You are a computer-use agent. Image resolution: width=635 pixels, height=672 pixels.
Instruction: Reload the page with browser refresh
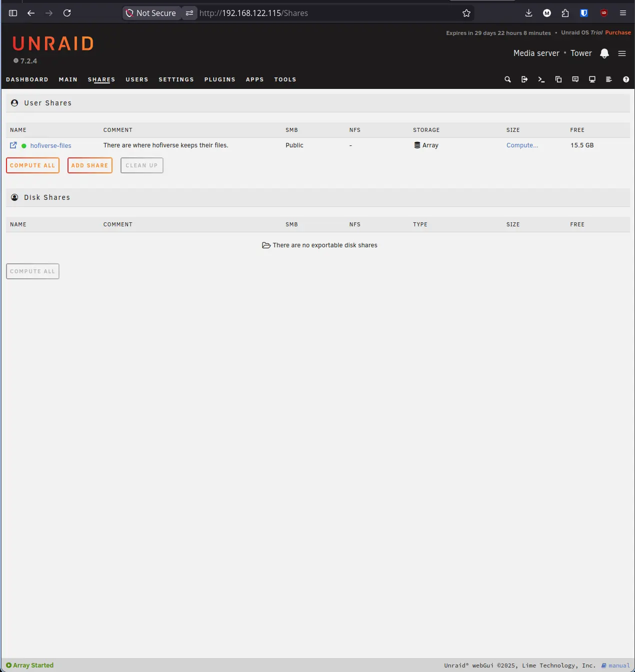click(x=67, y=13)
